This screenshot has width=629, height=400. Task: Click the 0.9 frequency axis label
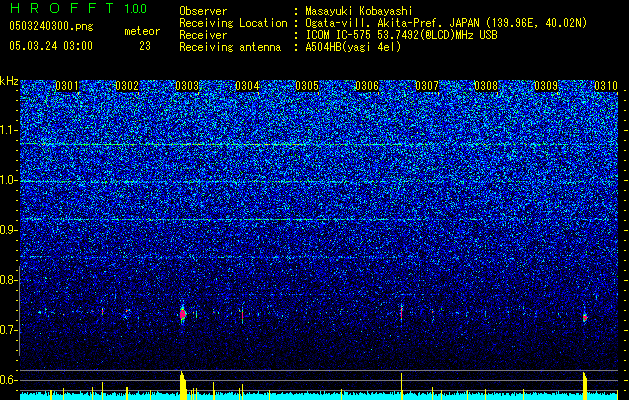[x=9, y=230]
